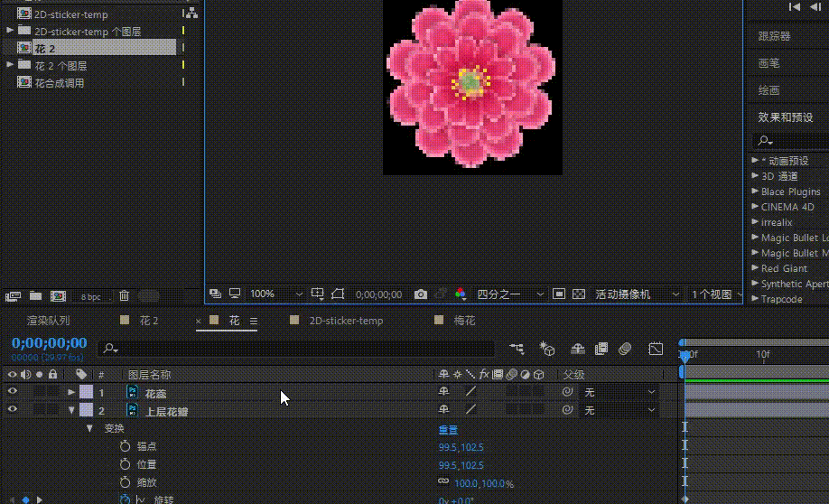Expand the 2D-sticker-temp 个图层 folder
The width and height of the screenshot is (829, 504).
coord(10,31)
